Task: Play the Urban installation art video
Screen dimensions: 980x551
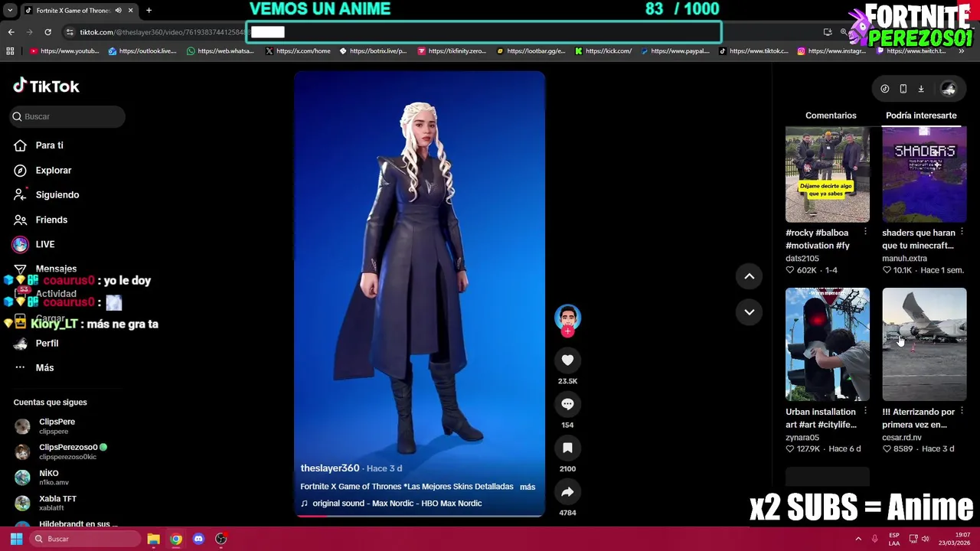Action: (x=828, y=344)
